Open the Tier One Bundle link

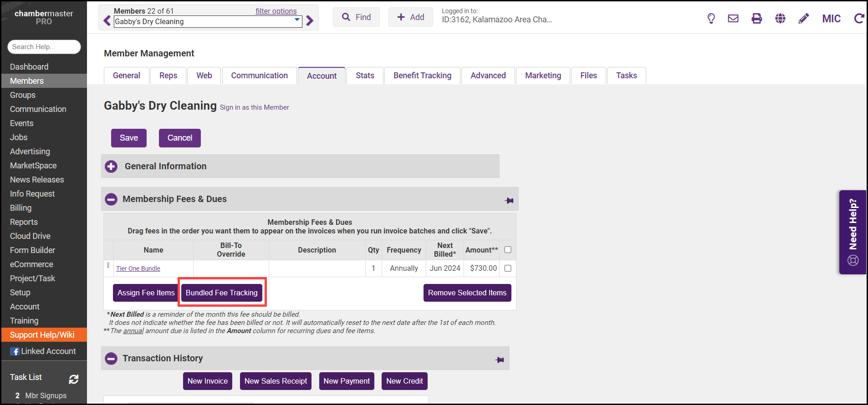(x=138, y=268)
